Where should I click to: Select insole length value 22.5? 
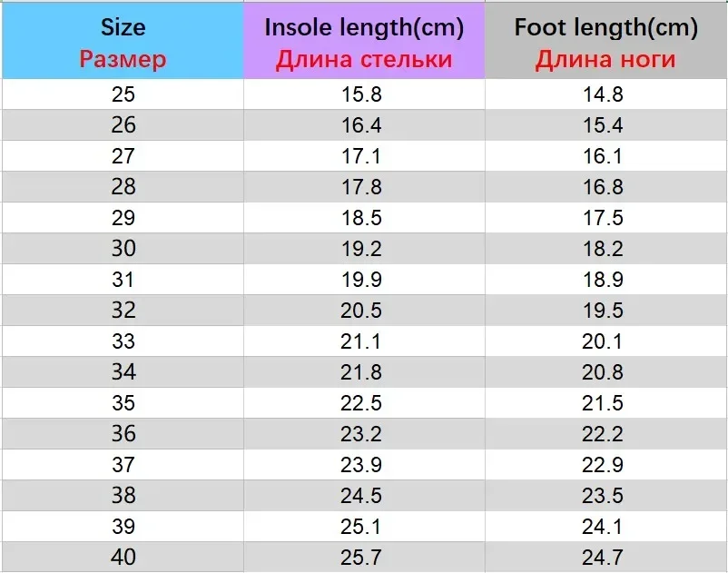click(x=364, y=403)
